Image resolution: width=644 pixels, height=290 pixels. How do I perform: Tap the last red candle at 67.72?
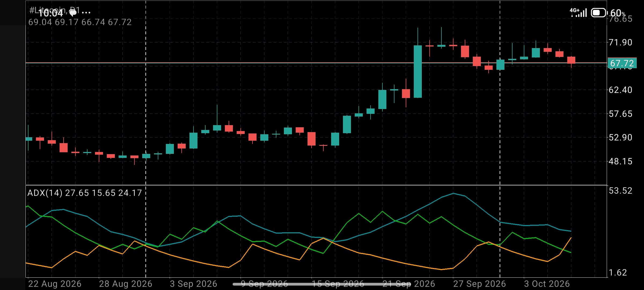[x=571, y=60]
